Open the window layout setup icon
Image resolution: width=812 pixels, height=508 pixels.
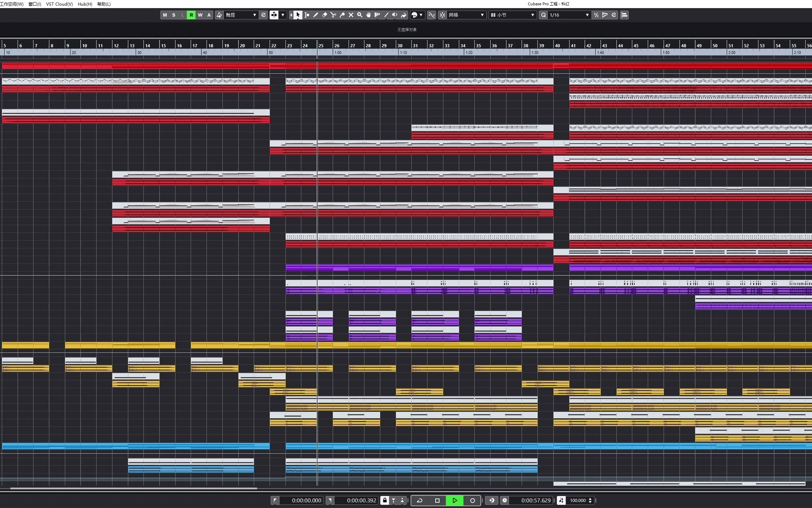[x=625, y=15]
